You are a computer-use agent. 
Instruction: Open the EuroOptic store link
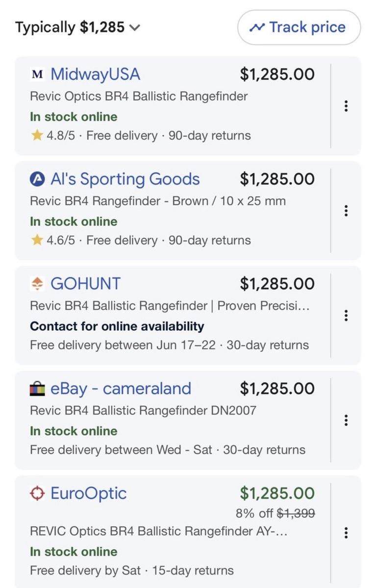[88, 493]
